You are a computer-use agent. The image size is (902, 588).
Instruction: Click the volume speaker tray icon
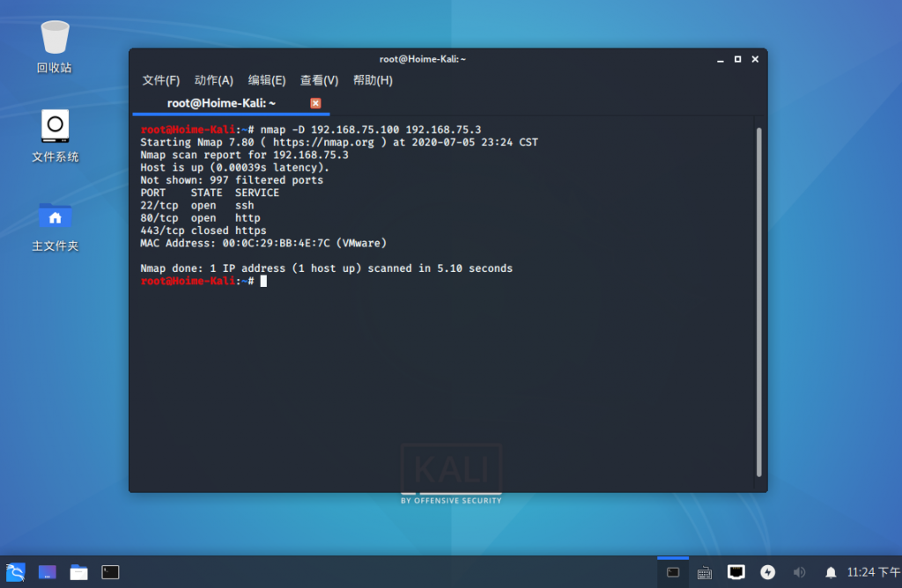tap(799, 572)
